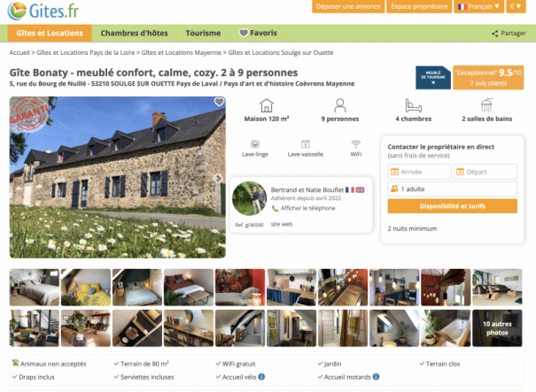The width and height of the screenshot is (536, 392).
Task: Open the site web link
Action: coord(282,225)
